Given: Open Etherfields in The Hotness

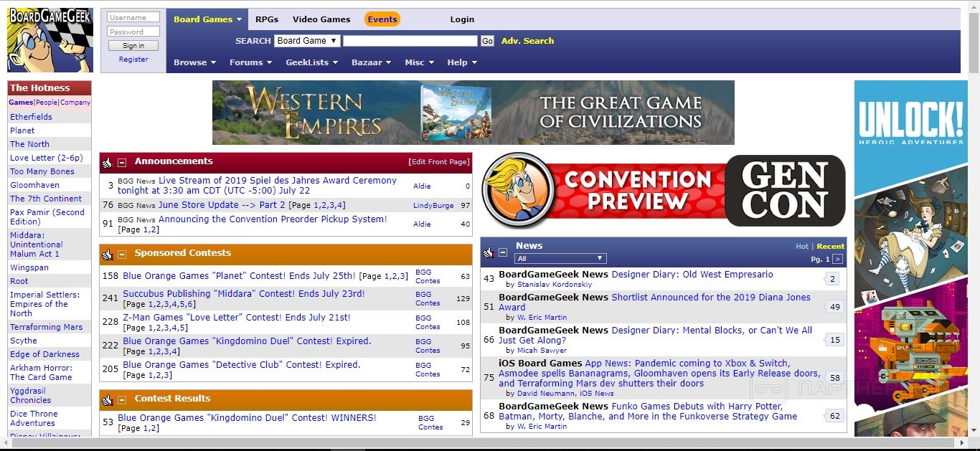Looking at the screenshot, I should [x=31, y=117].
